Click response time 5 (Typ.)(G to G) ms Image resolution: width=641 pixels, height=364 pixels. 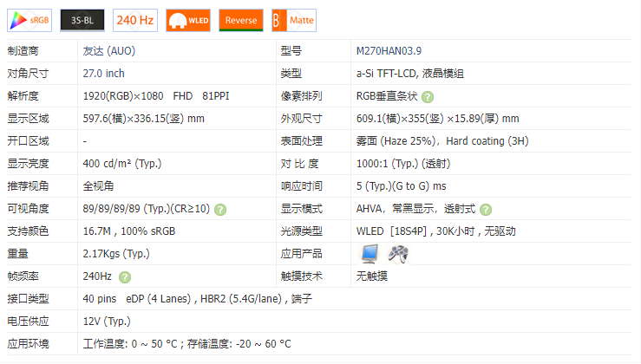click(401, 185)
